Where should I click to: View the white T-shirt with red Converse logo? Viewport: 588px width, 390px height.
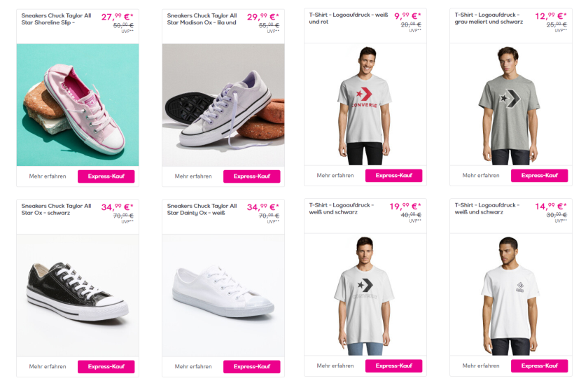click(365, 105)
